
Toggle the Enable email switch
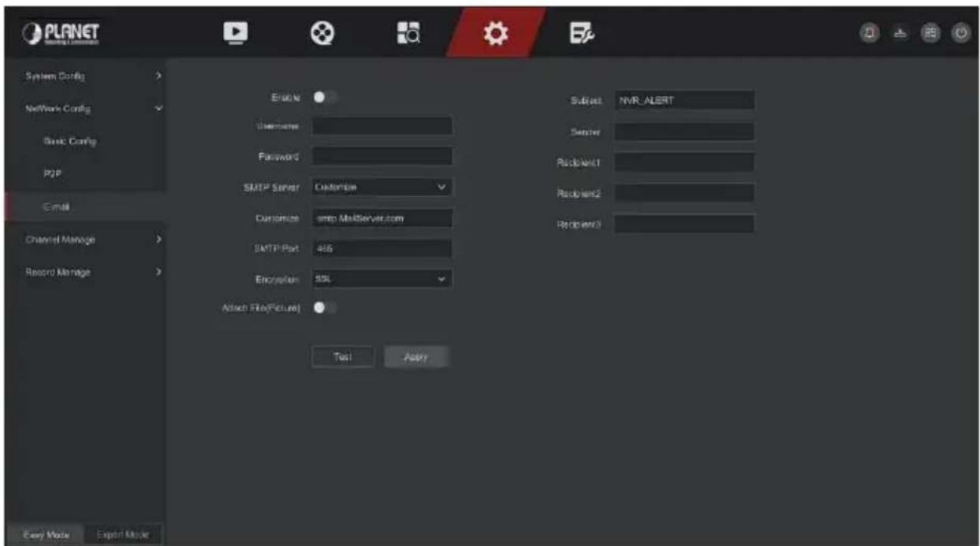click(x=326, y=98)
